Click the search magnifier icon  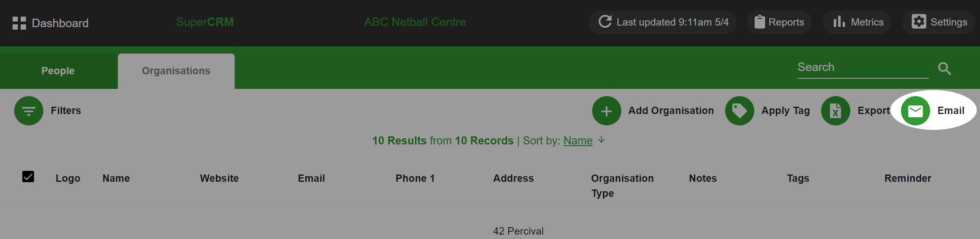[x=944, y=69]
